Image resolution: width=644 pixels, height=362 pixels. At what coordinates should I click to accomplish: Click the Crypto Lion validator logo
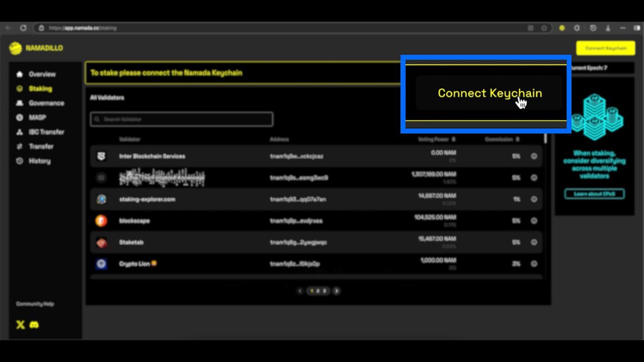click(101, 264)
